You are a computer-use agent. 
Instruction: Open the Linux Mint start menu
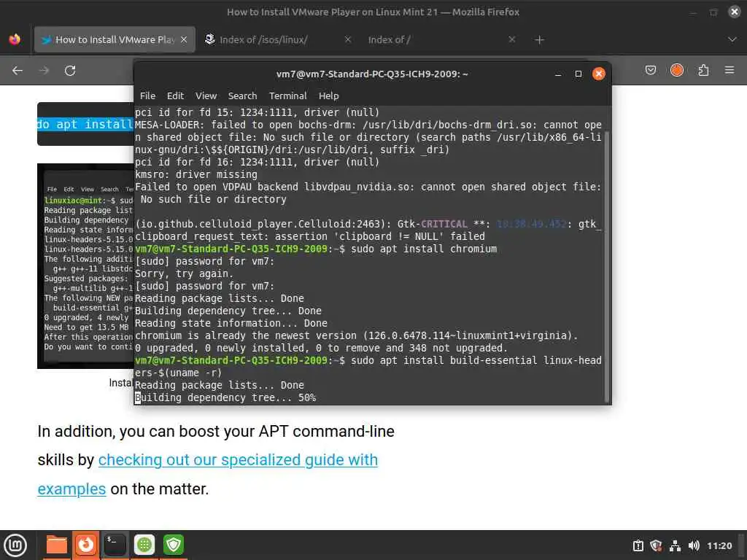coord(15,545)
